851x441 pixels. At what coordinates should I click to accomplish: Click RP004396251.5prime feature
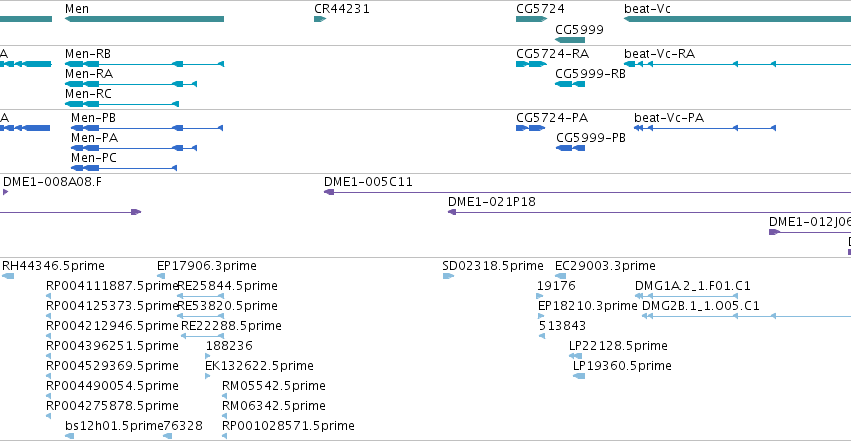point(48,356)
